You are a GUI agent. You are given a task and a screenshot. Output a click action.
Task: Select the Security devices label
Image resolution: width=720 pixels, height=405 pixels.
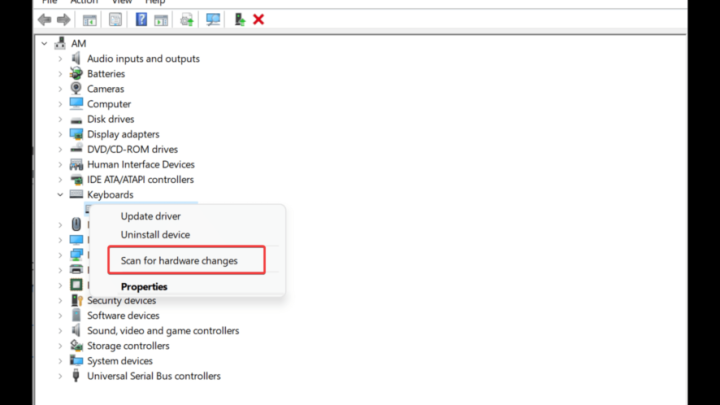[x=122, y=300]
